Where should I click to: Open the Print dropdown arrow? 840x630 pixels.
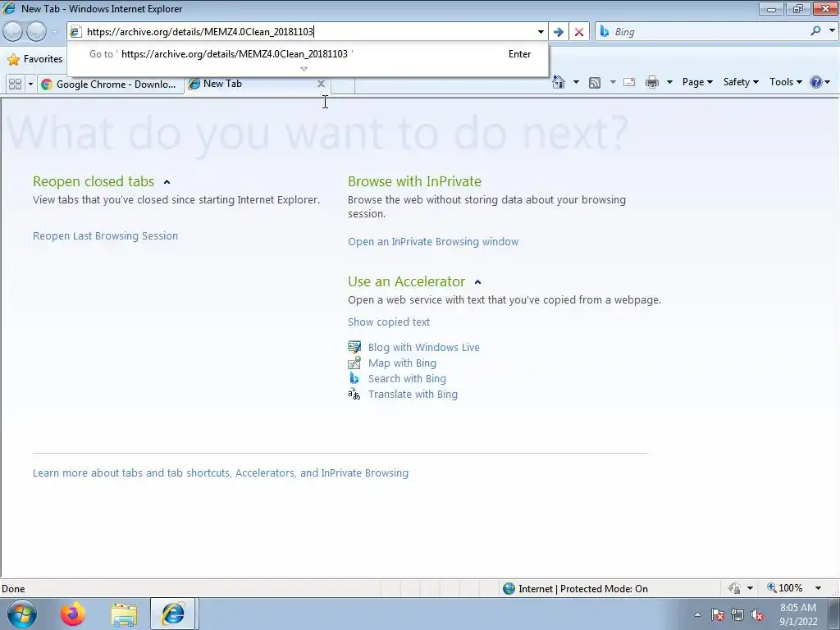tap(669, 82)
